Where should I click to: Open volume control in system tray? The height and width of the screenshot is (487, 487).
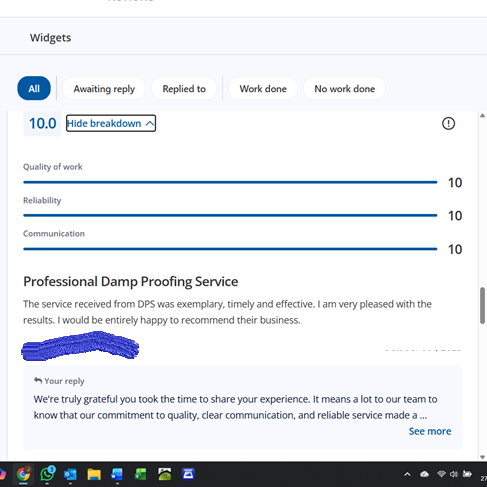454,474
